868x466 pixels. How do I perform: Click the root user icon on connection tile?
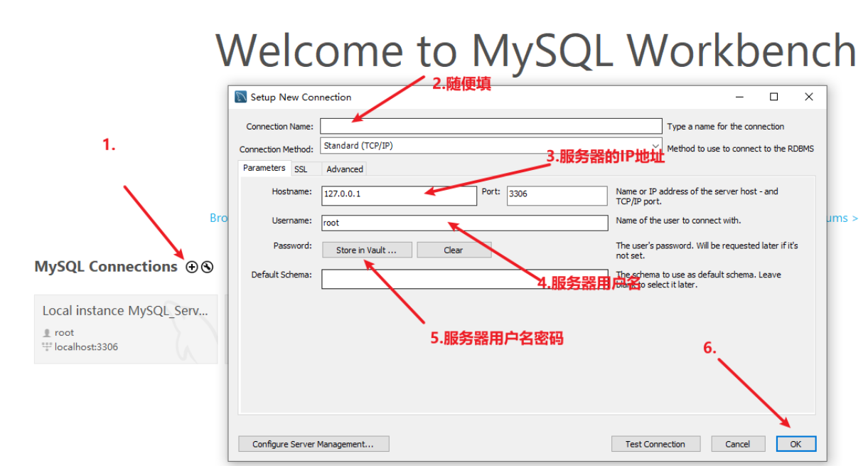click(x=45, y=332)
